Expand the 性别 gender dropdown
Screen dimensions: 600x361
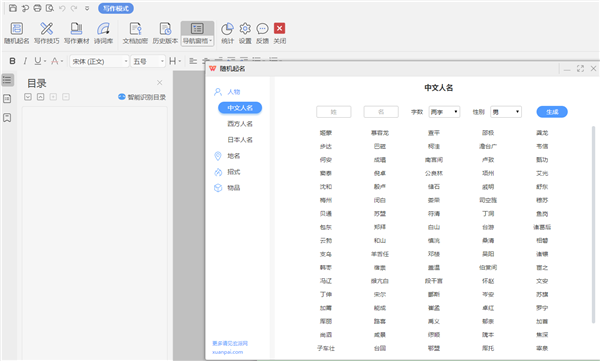click(506, 112)
